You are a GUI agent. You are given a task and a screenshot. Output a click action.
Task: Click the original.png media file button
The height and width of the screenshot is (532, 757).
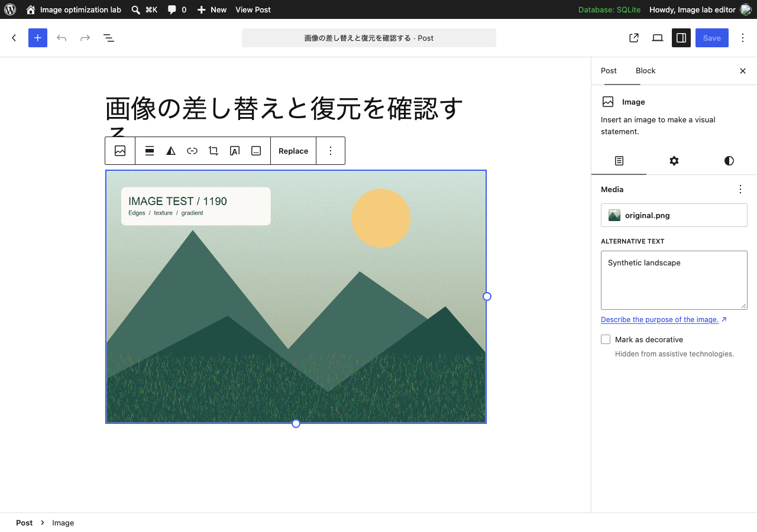pyautogui.click(x=674, y=215)
